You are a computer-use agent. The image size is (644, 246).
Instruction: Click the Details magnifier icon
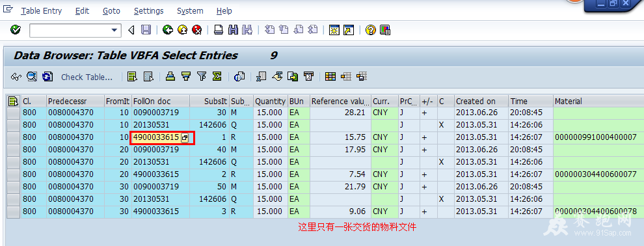pyautogui.click(x=32, y=76)
